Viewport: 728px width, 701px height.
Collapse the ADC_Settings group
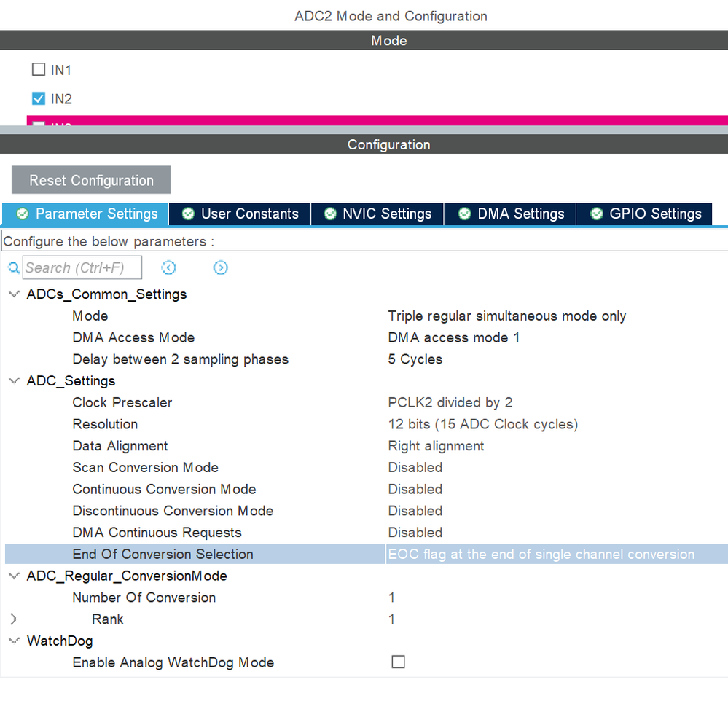[15, 380]
